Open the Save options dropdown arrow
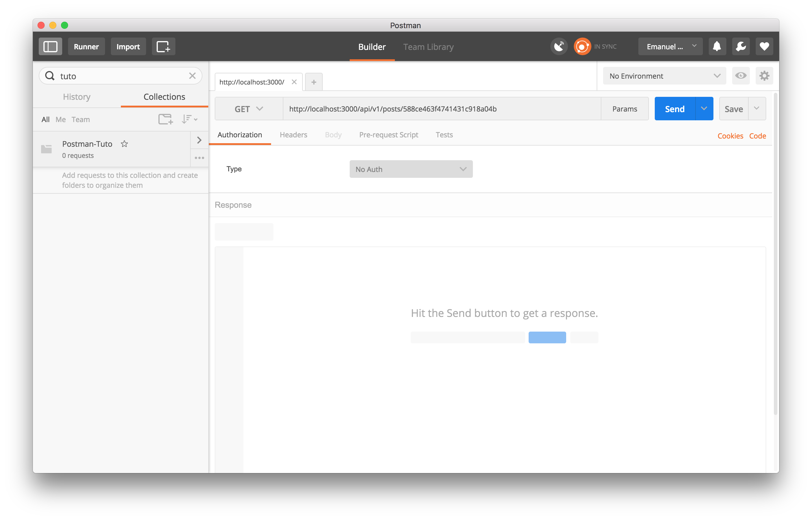812x520 pixels. point(757,109)
